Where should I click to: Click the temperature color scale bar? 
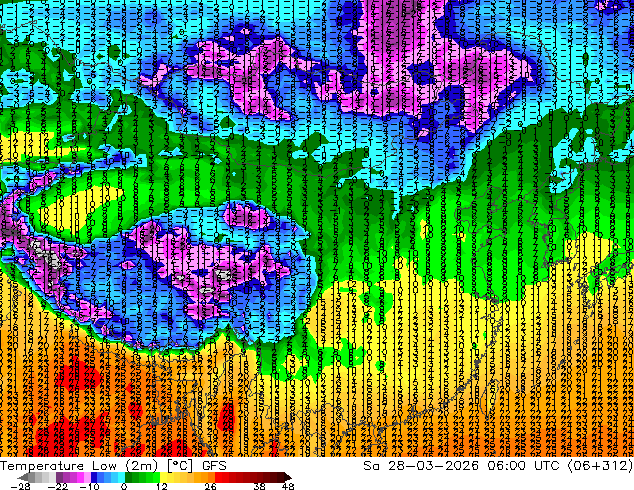click(x=155, y=477)
